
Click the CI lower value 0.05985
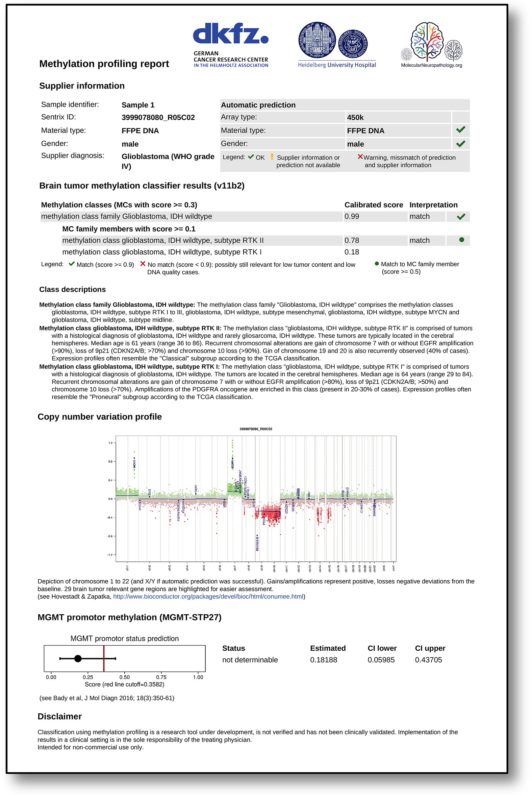381,659
